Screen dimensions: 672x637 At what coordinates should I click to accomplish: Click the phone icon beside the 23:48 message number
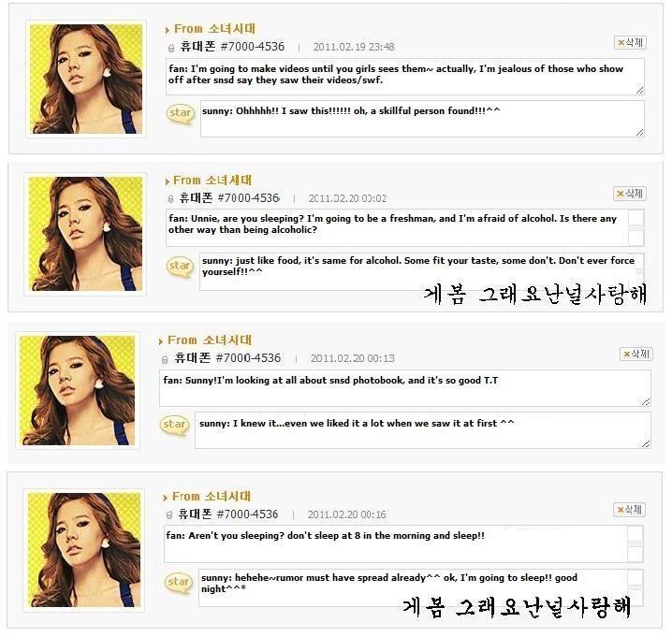pos(171,48)
